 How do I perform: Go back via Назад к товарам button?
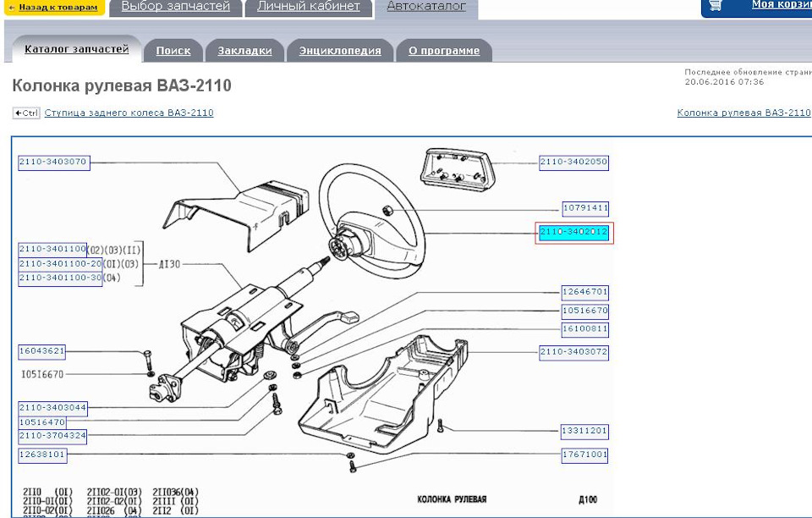[54, 8]
